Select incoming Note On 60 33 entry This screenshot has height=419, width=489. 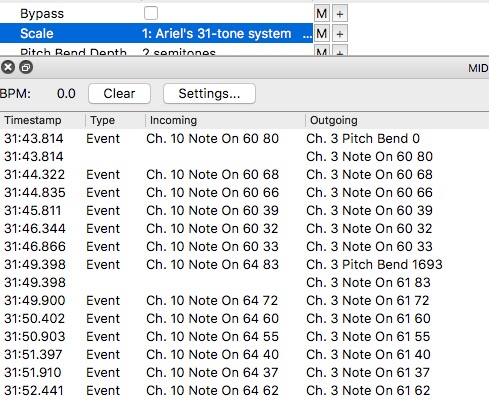(x=212, y=247)
